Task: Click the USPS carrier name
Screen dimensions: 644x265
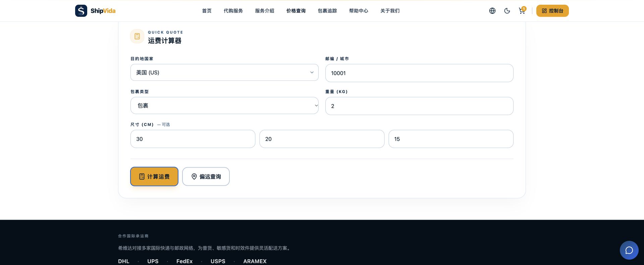Action: coord(218,261)
